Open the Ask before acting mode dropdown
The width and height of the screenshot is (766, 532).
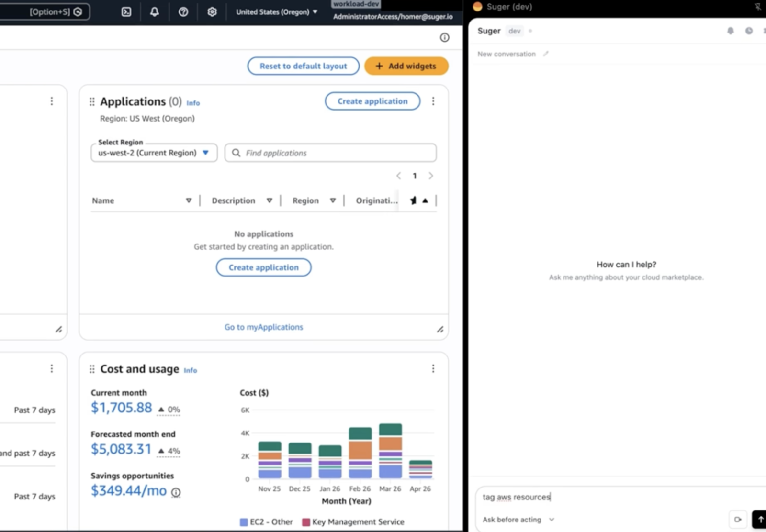[518, 519]
